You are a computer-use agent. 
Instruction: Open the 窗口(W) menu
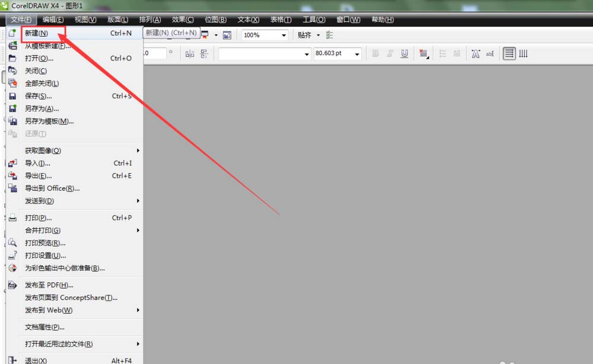(348, 20)
